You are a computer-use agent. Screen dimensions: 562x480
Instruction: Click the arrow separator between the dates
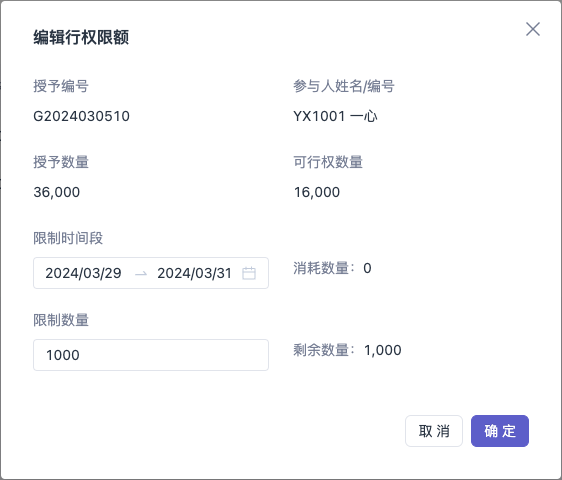[141, 274]
